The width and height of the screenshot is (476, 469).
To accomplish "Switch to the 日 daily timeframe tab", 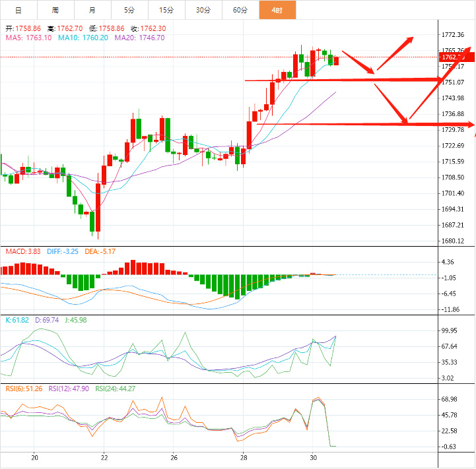I will coord(18,11).
